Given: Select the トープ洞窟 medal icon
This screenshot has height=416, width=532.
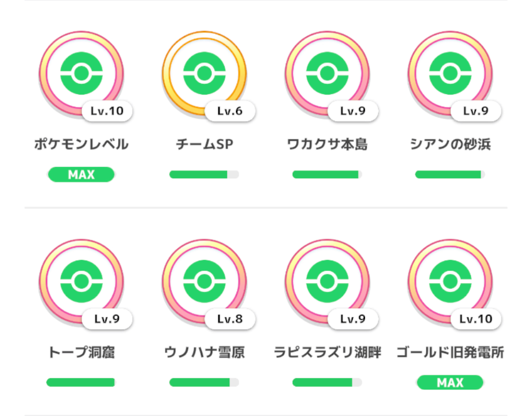Looking at the screenshot, I should [x=81, y=281].
